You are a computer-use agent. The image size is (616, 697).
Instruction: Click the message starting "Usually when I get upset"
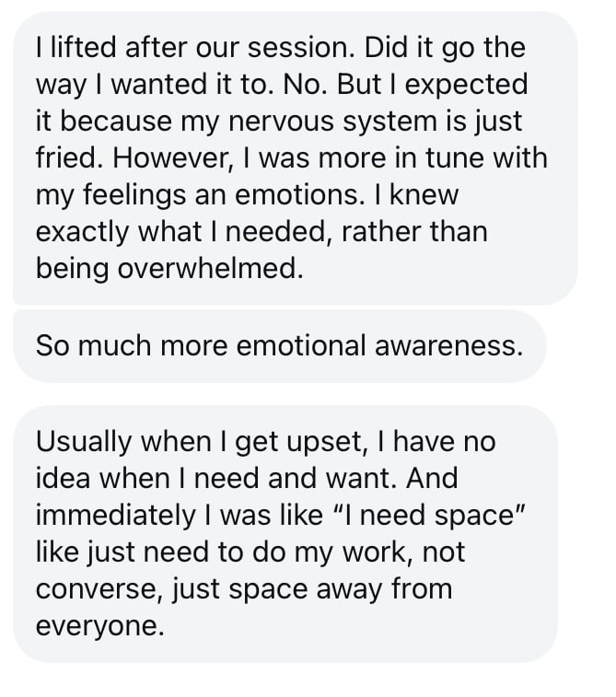(x=285, y=532)
